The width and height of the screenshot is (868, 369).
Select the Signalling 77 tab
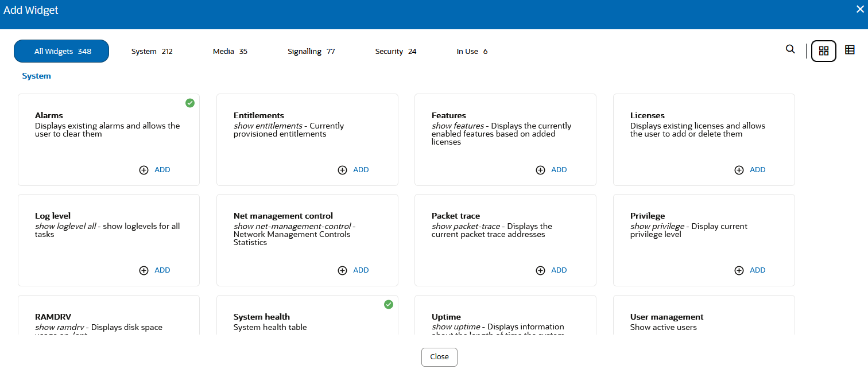click(311, 52)
